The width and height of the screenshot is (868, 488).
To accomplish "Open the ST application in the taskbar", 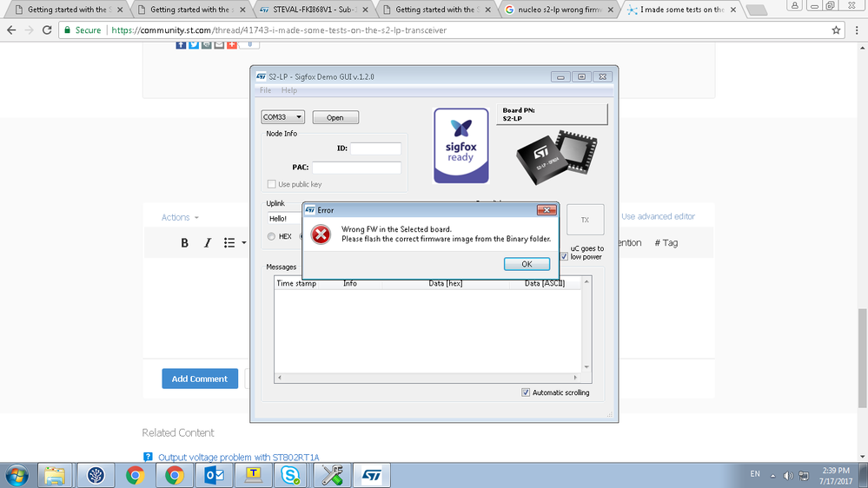I will pos(372,475).
